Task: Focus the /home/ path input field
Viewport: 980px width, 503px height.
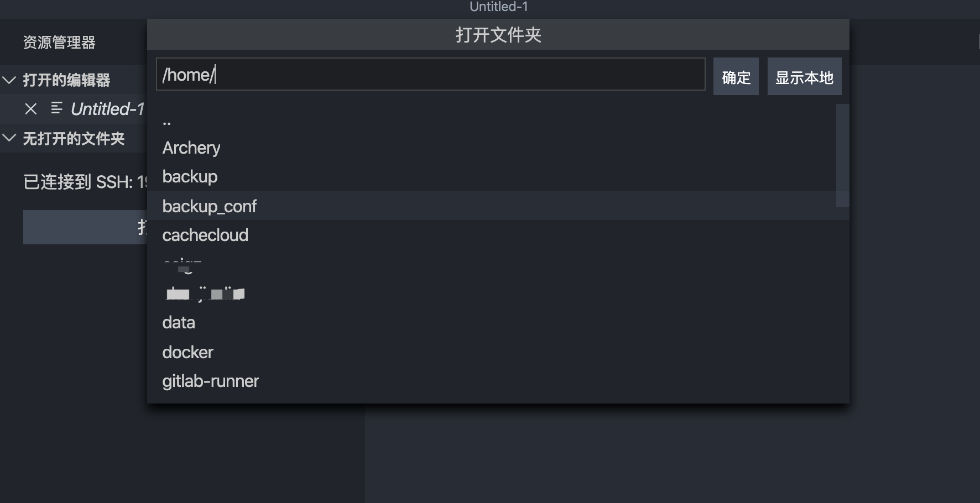Action: click(x=431, y=74)
